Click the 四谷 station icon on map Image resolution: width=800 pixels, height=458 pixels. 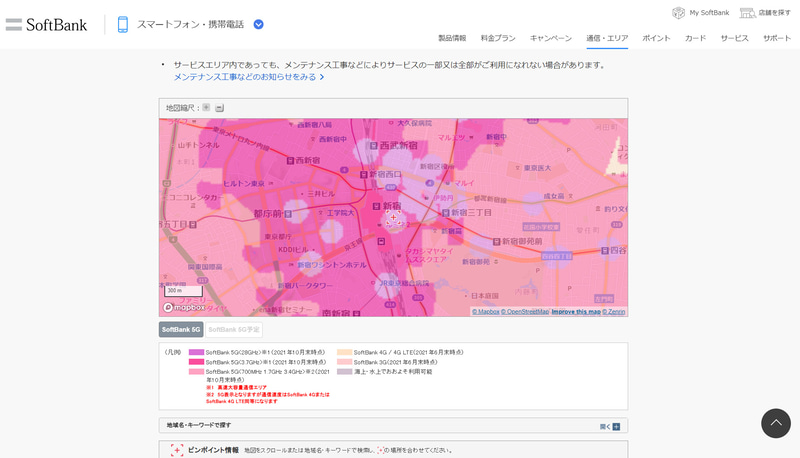point(605,250)
